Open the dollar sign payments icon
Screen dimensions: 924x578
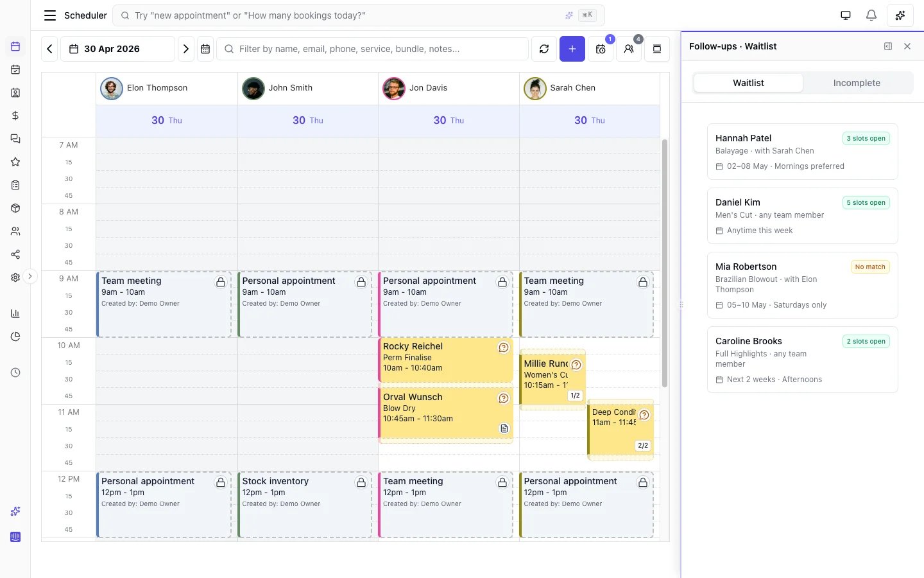tap(15, 116)
